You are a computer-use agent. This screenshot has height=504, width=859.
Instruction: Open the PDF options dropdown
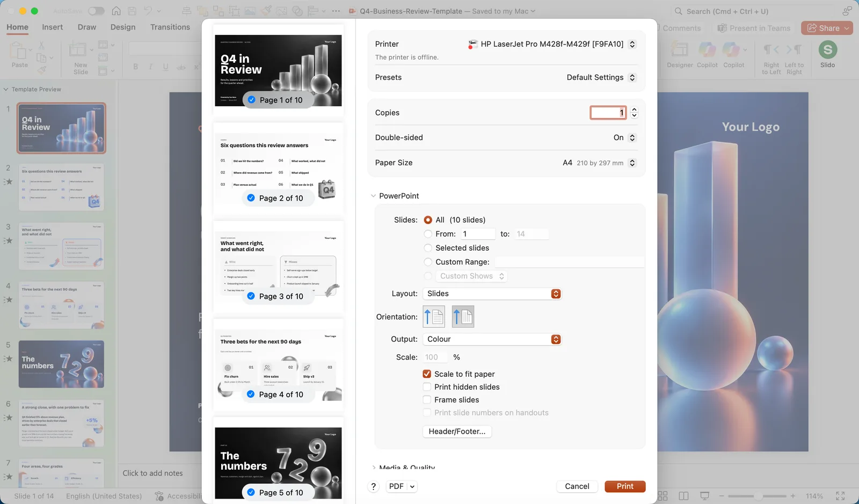coord(402,486)
